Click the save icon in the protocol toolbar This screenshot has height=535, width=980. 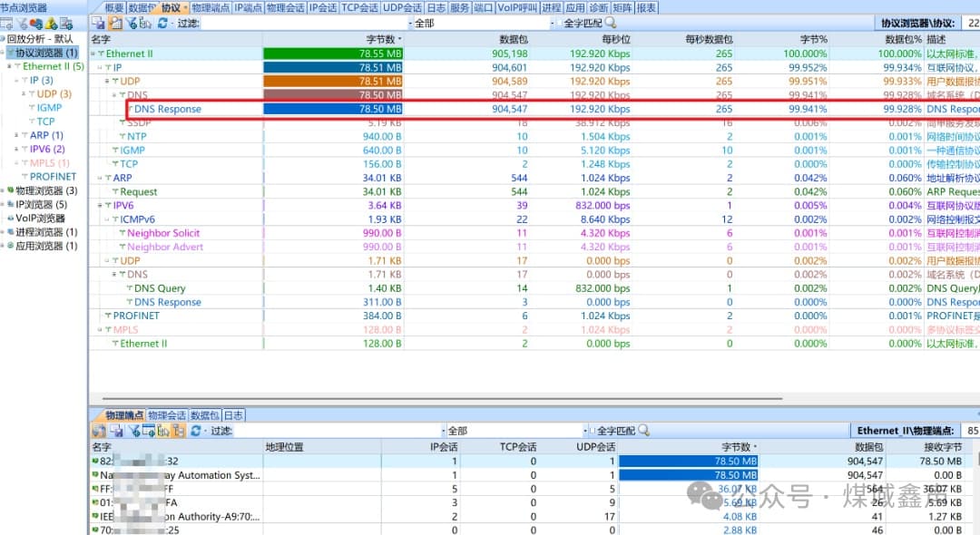99,24
